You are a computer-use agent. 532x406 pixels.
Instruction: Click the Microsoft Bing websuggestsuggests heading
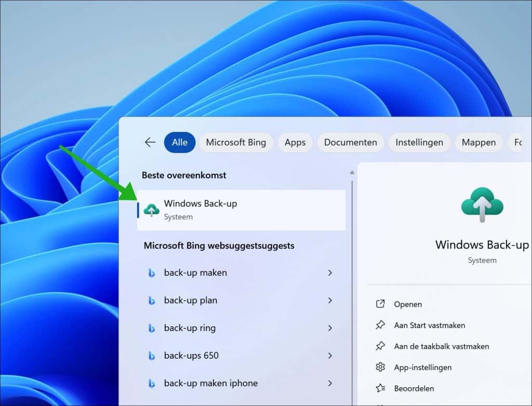[x=219, y=245]
